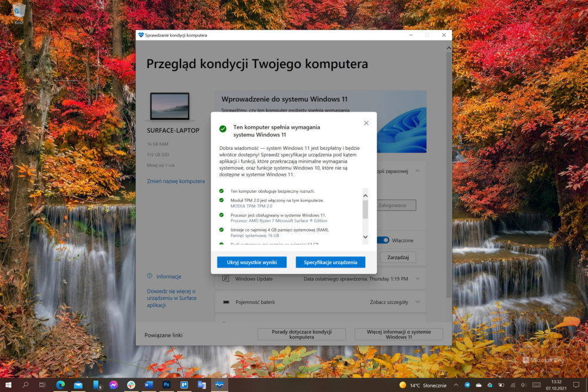This screenshot has width=588, height=392.
Task: Select text 'MODUŁ TPM: TPM 2.0'
Action: click(251, 206)
